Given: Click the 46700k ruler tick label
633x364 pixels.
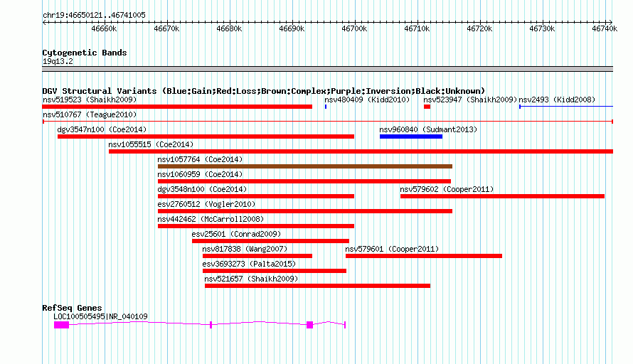Looking at the screenshot, I should 354,29.
